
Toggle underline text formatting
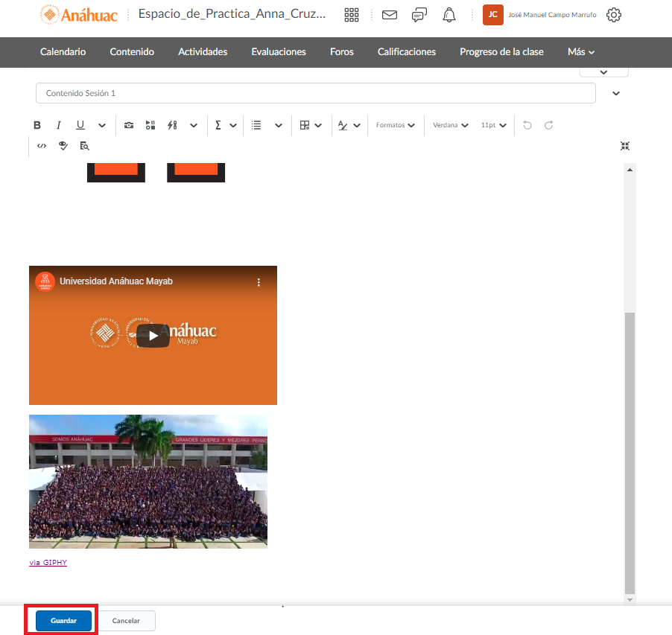click(80, 125)
